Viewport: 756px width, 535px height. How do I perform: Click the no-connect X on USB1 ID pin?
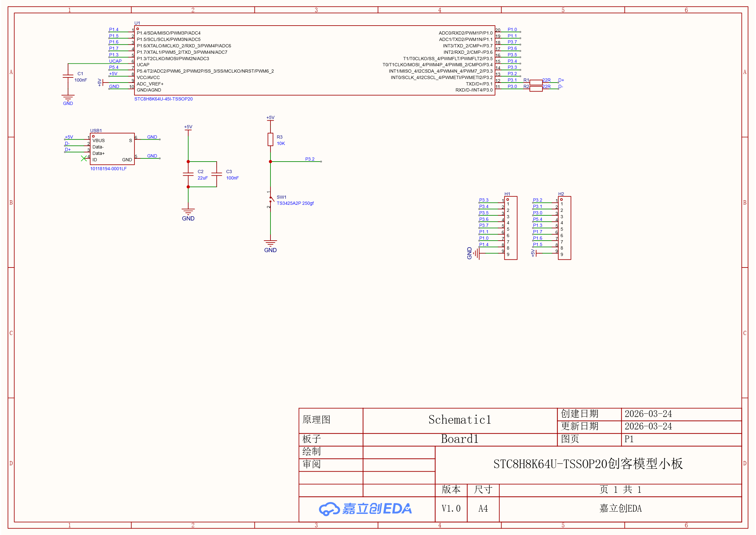tap(84, 158)
